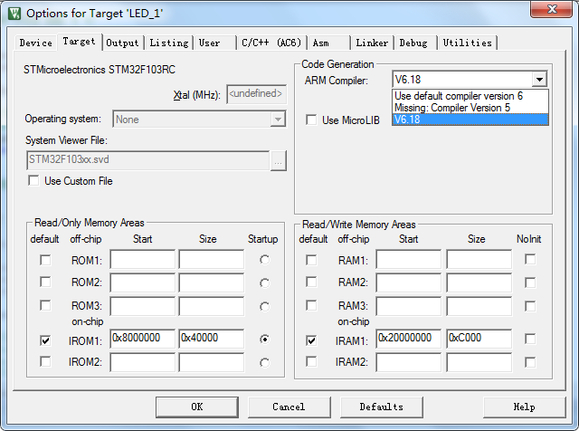Image resolution: width=579 pixels, height=431 pixels.
Task: Choose 'Missing: Compiler Version 5' option
Action: point(470,107)
